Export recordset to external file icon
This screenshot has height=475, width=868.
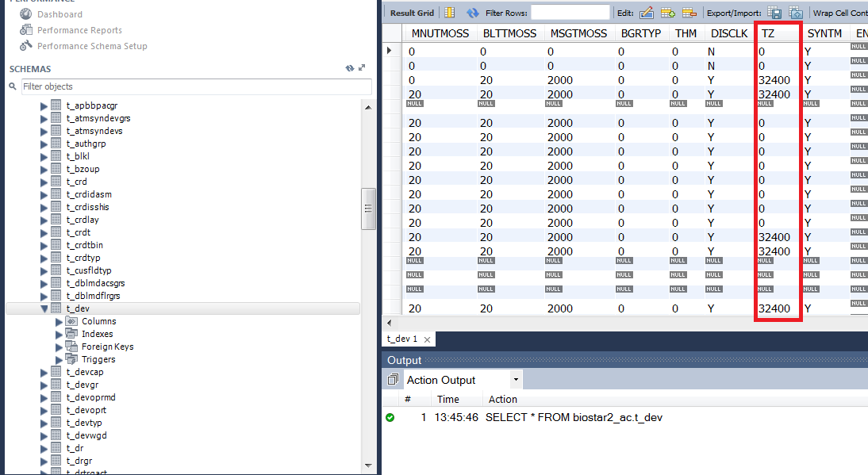774,13
